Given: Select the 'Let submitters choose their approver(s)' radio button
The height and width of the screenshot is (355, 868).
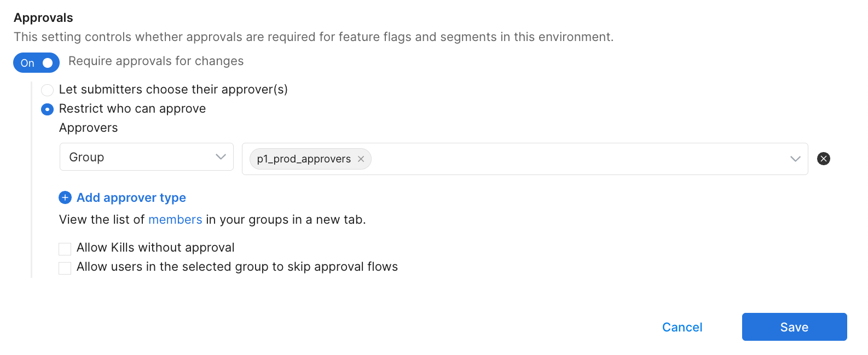Looking at the screenshot, I should tap(48, 90).
